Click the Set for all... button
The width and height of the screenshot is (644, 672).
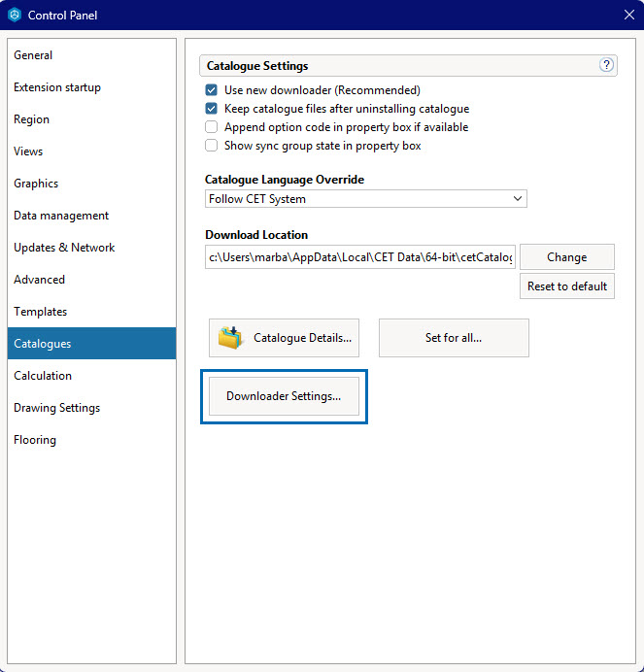454,338
